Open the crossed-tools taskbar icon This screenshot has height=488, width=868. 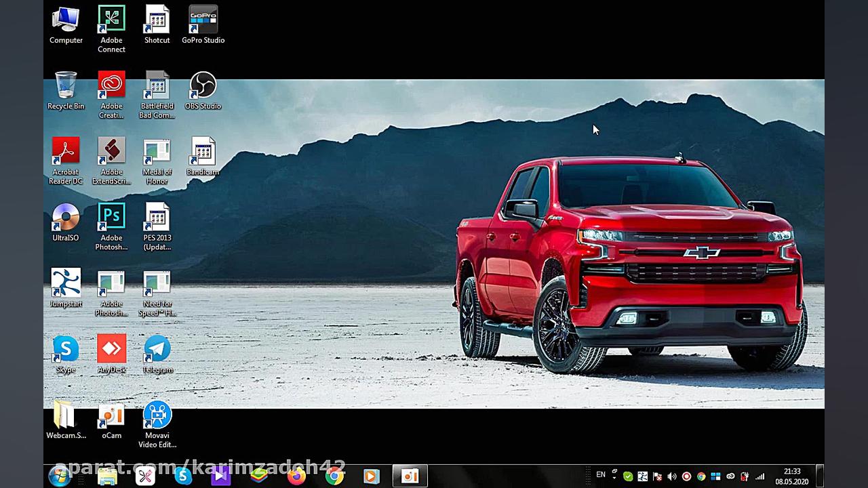[x=145, y=476]
